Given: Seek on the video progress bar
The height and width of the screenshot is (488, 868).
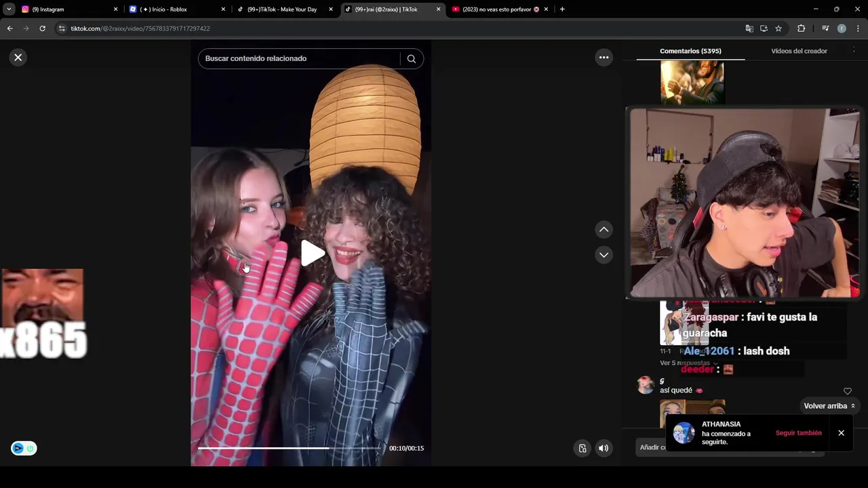Looking at the screenshot, I should [x=290, y=448].
